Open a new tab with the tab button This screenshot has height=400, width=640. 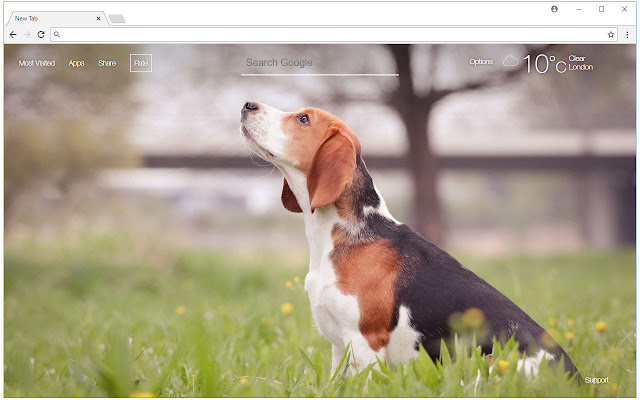(x=117, y=19)
